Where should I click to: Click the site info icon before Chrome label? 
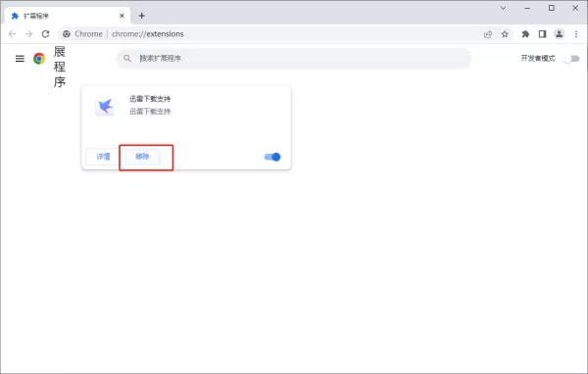point(67,34)
